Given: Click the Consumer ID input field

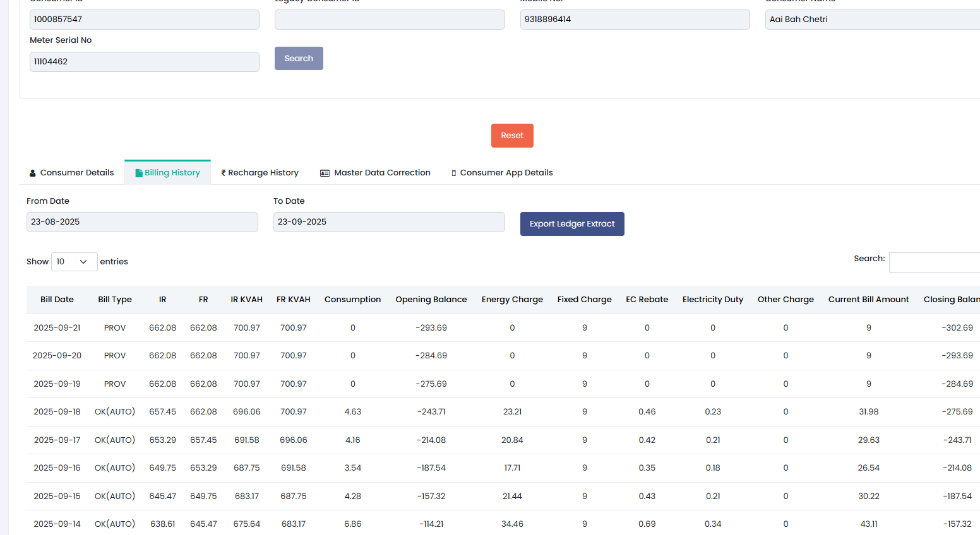Looking at the screenshot, I should pos(144,20).
